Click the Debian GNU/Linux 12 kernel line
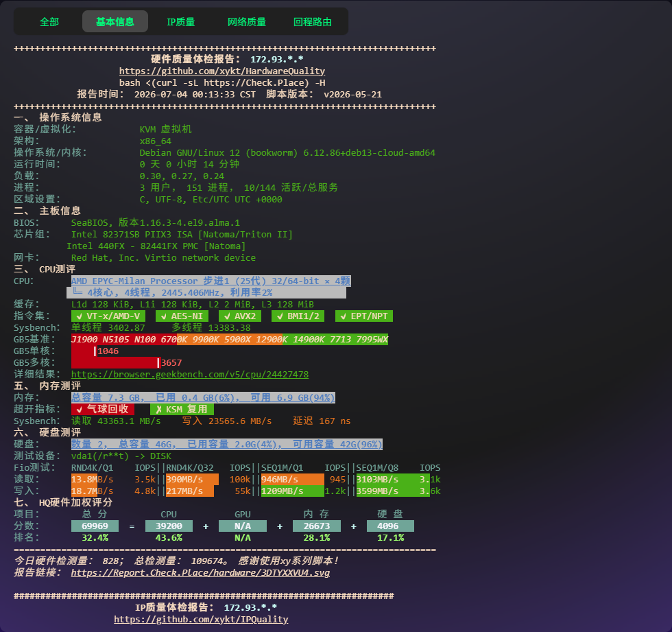 [287, 152]
